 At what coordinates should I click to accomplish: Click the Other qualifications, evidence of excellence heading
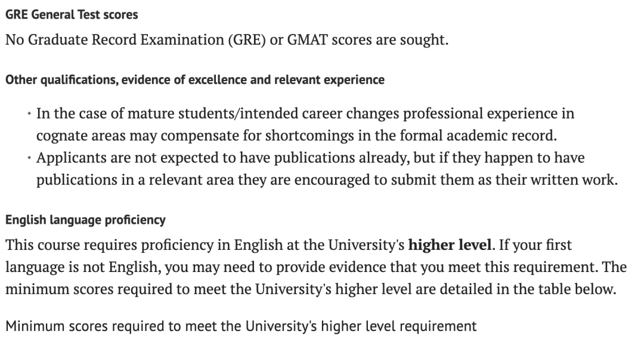[x=194, y=80]
